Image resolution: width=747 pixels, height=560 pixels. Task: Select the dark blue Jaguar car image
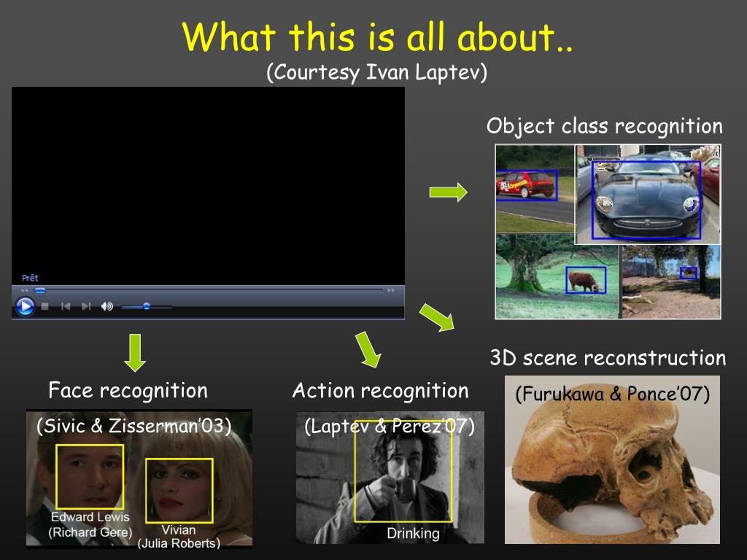pos(648,194)
